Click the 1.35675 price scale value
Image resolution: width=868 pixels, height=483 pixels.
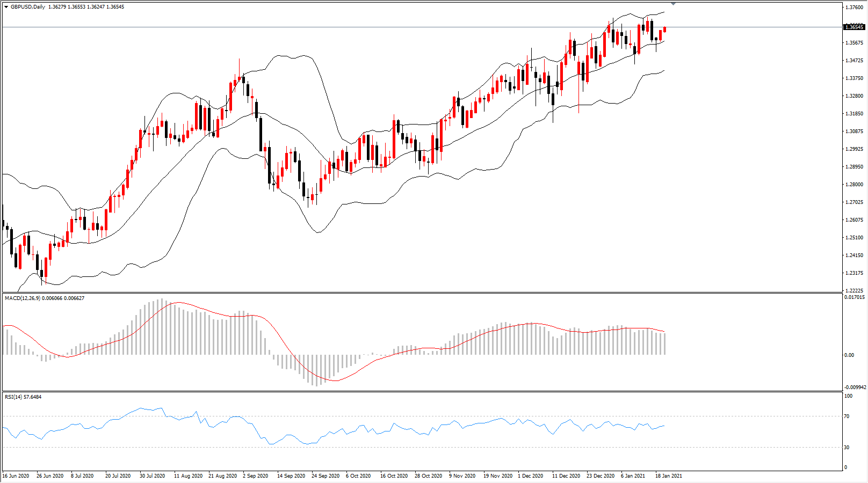click(x=854, y=43)
